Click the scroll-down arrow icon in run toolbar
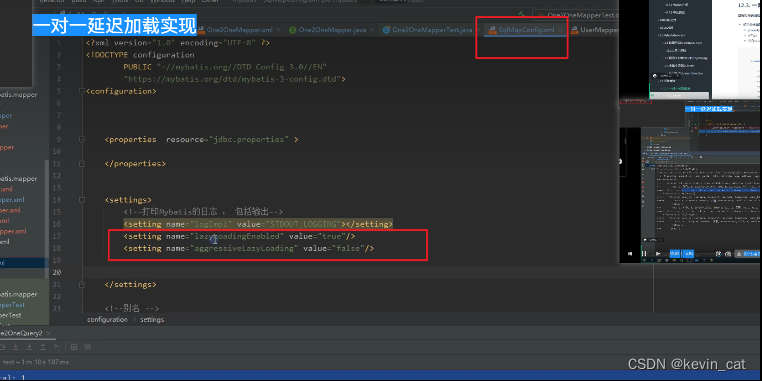This screenshot has width=762, height=381. point(16,347)
